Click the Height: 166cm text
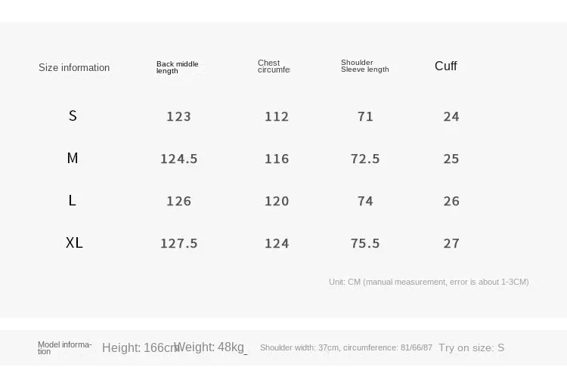 (141, 347)
